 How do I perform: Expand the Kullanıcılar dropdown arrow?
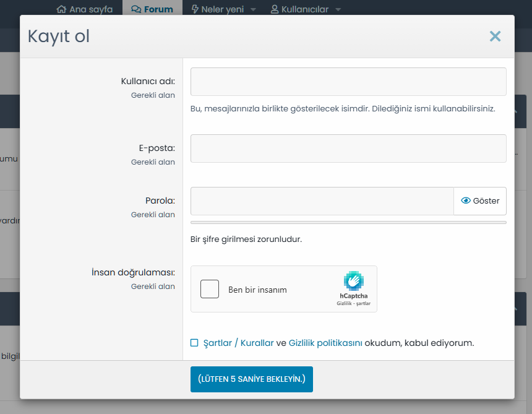[x=338, y=10]
